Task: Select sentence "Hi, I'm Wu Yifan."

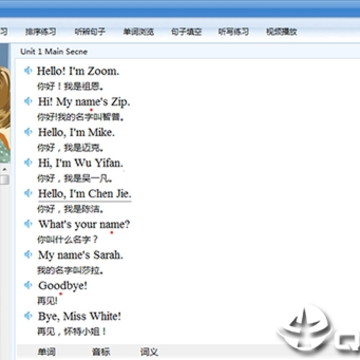Action: click(x=80, y=163)
